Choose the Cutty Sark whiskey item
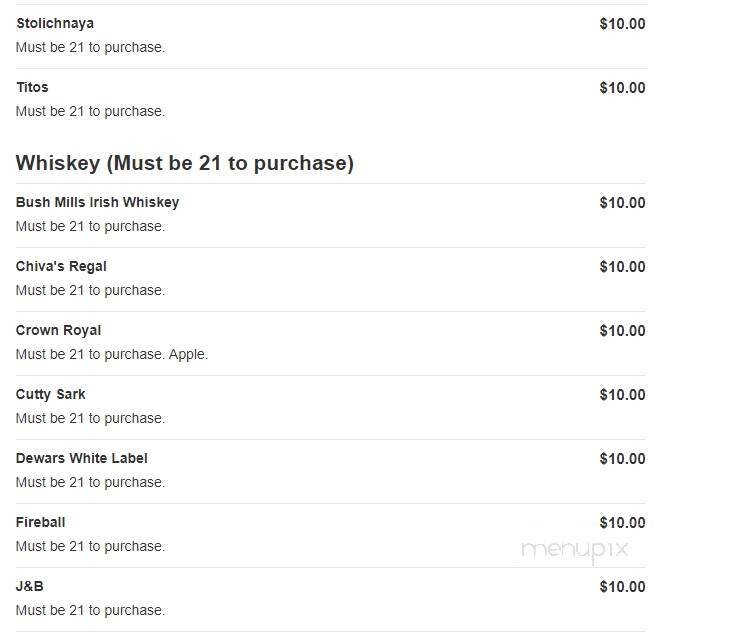The image size is (754, 632). point(50,394)
